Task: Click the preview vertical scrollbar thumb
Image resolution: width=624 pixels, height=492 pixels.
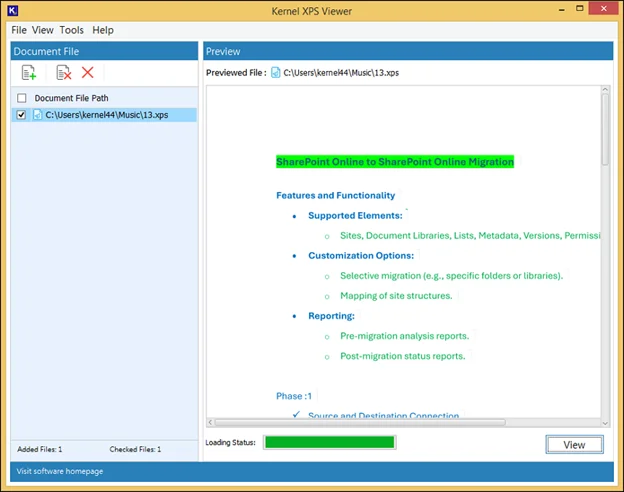Action: click(605, 129)
